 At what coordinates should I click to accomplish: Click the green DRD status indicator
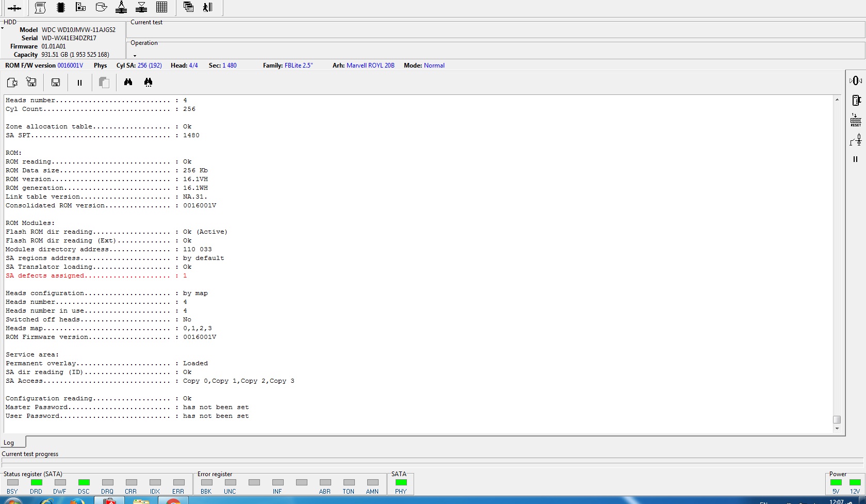[36, 482]
